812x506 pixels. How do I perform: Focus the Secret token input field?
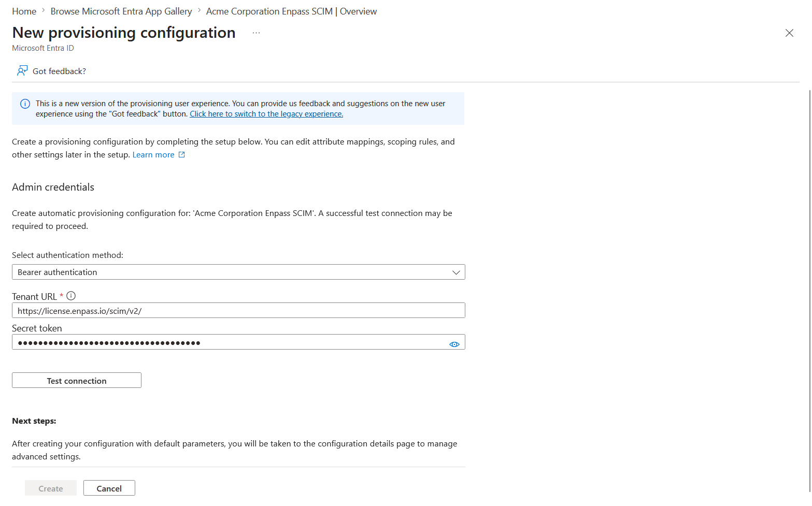(238, 342)
